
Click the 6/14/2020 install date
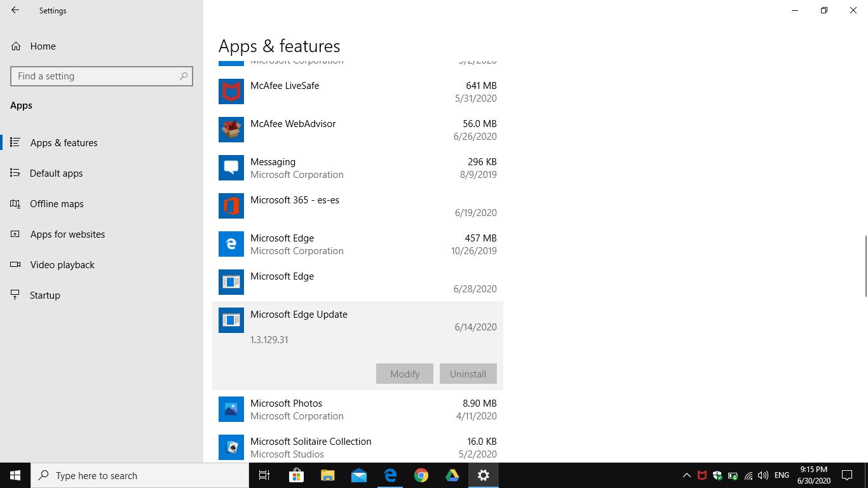(475, 327)
